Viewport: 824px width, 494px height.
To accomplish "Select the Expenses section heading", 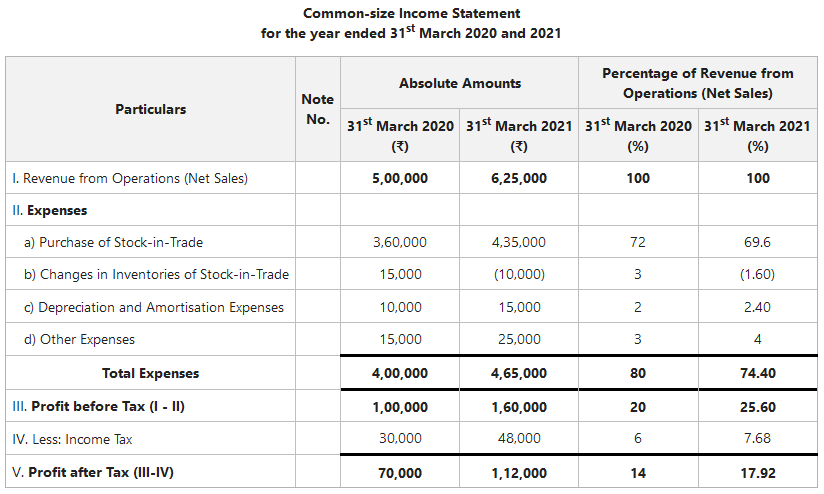I will pos(50,210).
